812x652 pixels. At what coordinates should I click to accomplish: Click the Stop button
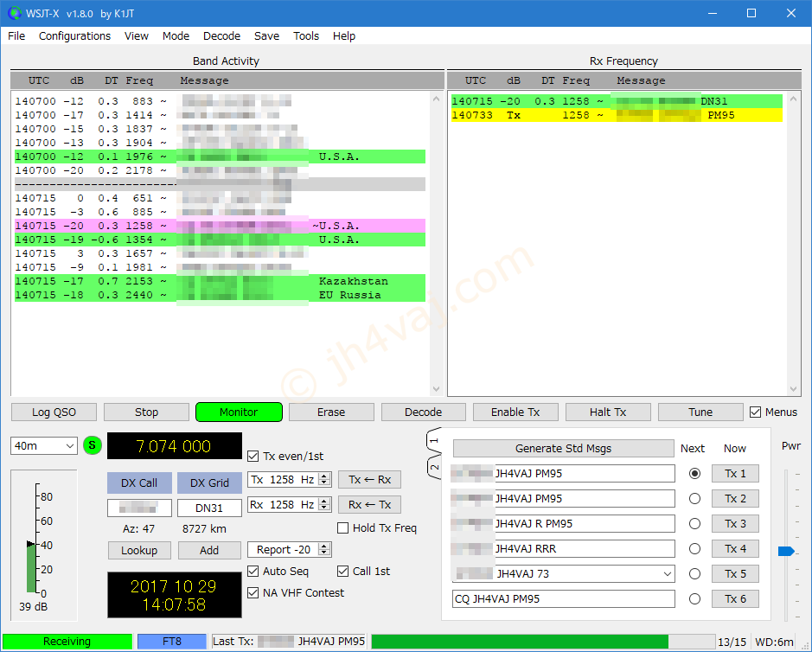pos(146,412)
